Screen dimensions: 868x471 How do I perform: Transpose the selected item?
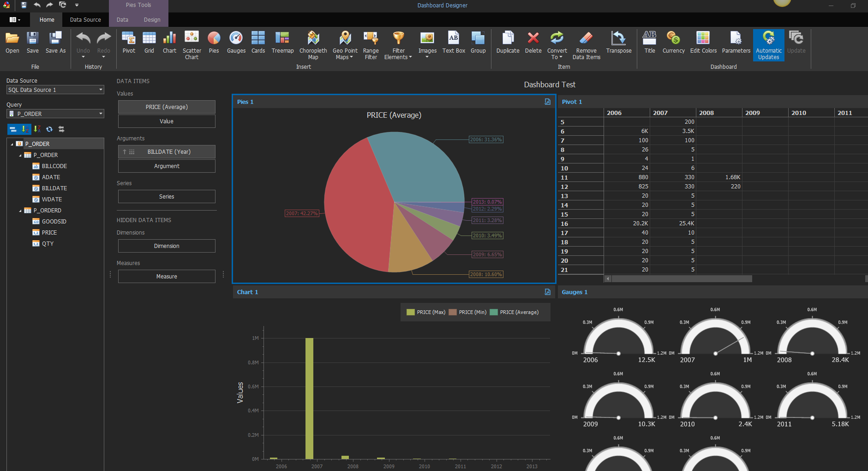[618, 42]
